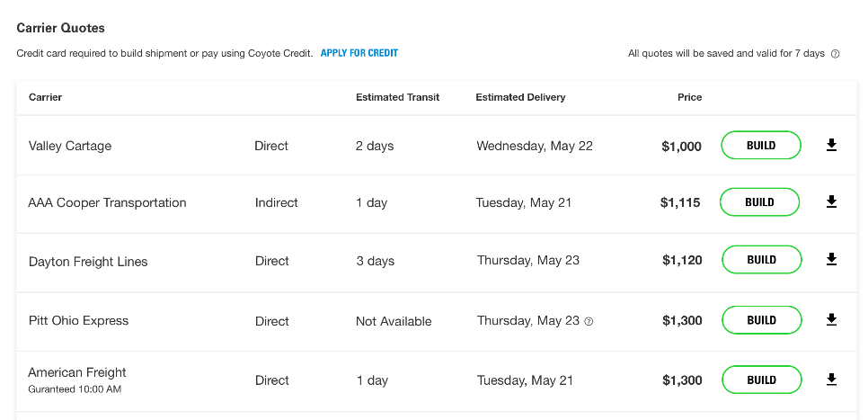The height and width of the screenshot is (420, 868).
Task: Download the Pitt Ohio Express quote
Action: pos(831,320)
